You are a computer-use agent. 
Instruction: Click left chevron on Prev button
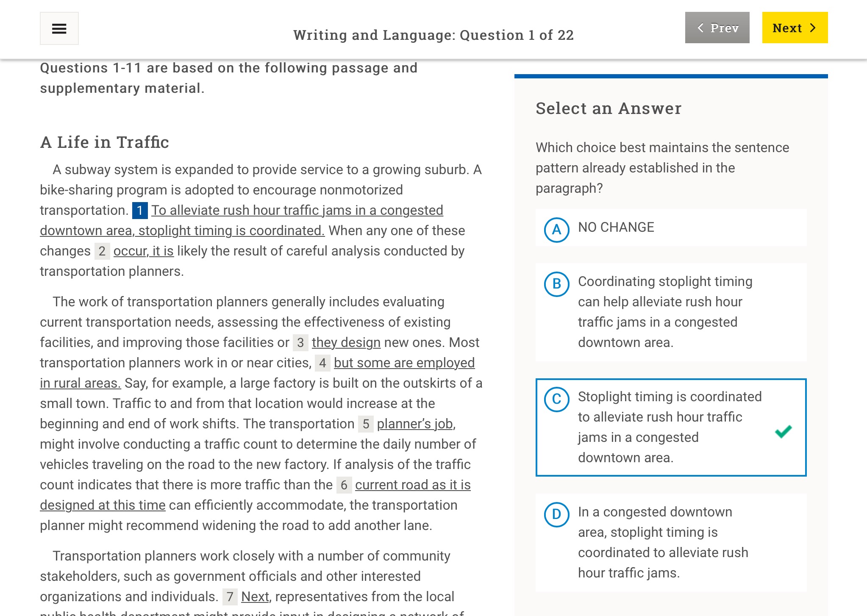click(x=701, y=28)
